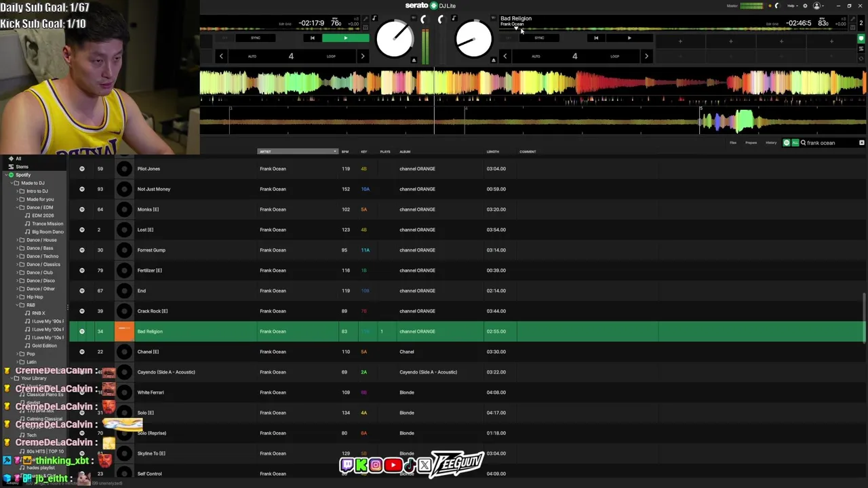The image size is (868, 488).
Task: Select the track Crack Rock [E]
Action: (x=153, y=311)
